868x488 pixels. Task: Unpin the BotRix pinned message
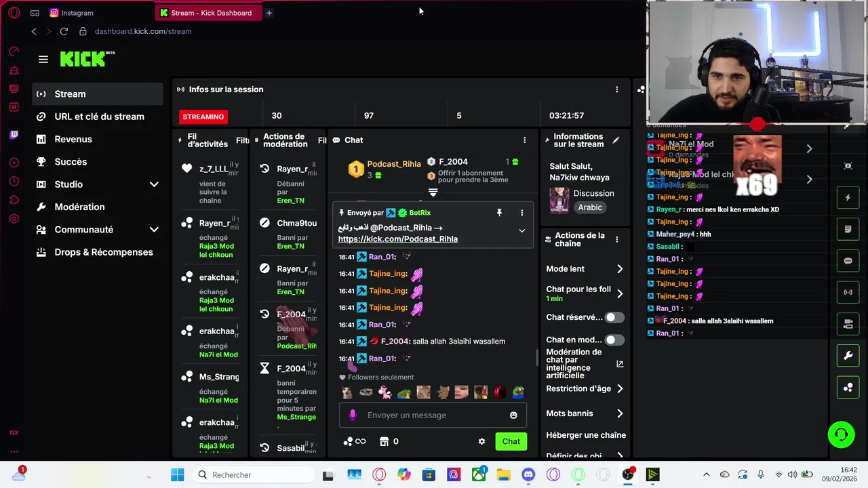click(499, 213)
